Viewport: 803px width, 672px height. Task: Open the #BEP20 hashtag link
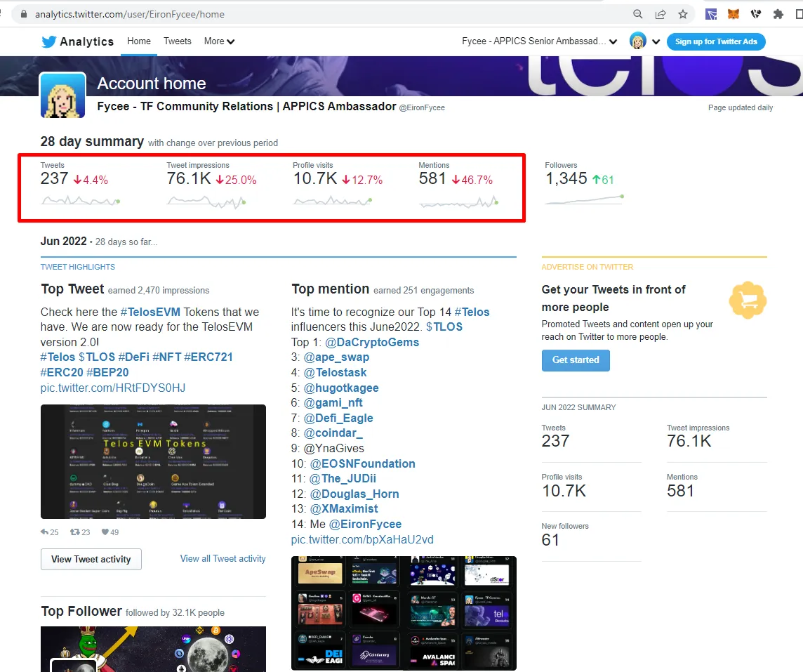[107, 372]
